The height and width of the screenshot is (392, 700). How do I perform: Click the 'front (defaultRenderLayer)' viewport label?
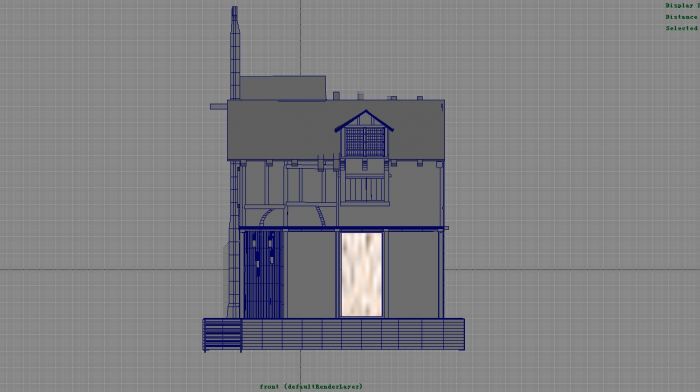click(311, 387)
